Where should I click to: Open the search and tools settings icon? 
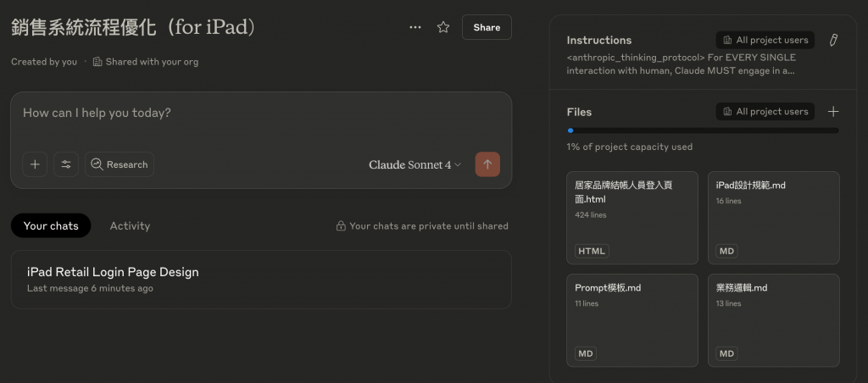66,164
